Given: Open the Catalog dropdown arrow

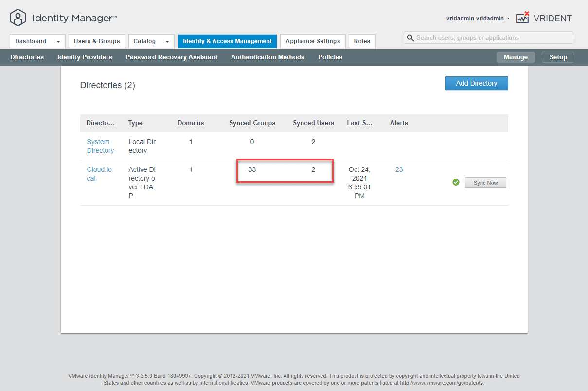Looking at the screenshot, I should pos(167,42).
